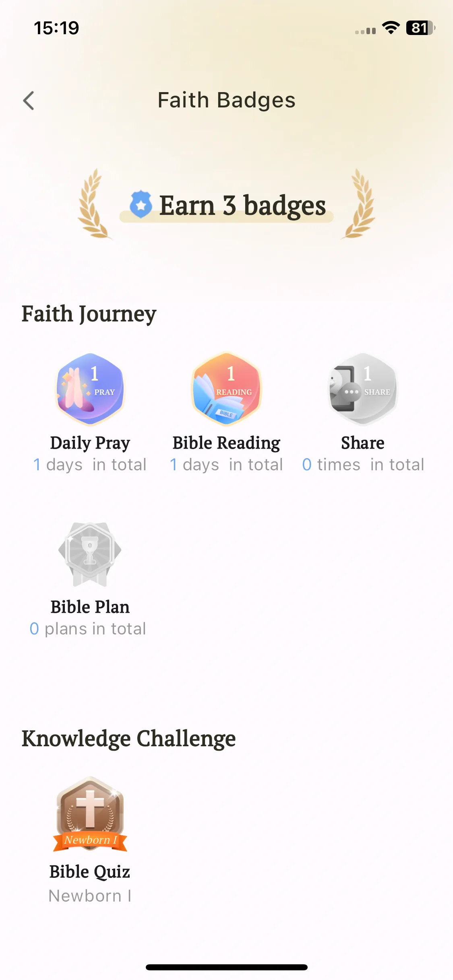This screenshot has height=980, width=453.
Task: Tap the Earn 3 badges banner
Action: (227, 206)
